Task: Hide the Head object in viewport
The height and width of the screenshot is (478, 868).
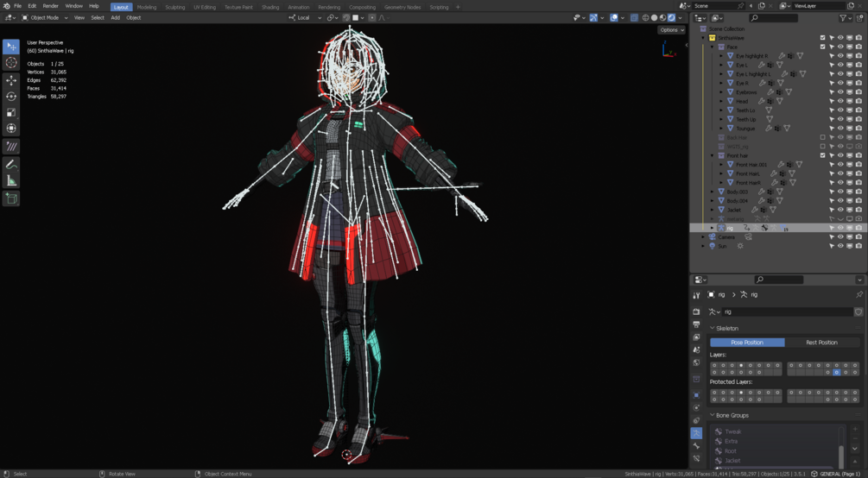Action: click(x=840, y=101)
